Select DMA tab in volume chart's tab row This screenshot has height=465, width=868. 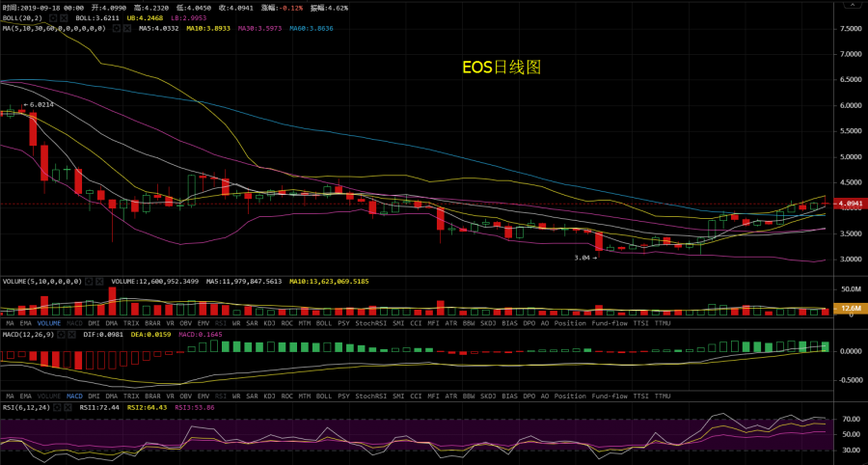(112, 322)
